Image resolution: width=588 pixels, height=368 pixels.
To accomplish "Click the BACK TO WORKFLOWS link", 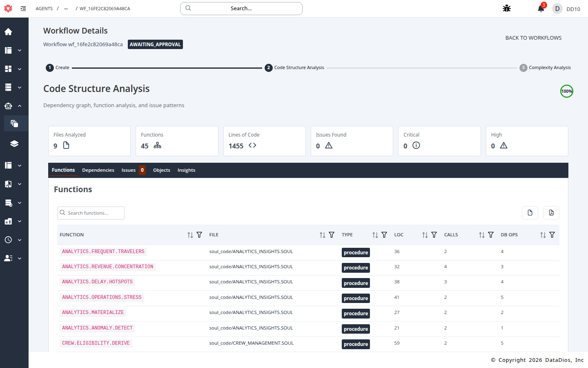I will click(533, 38).
